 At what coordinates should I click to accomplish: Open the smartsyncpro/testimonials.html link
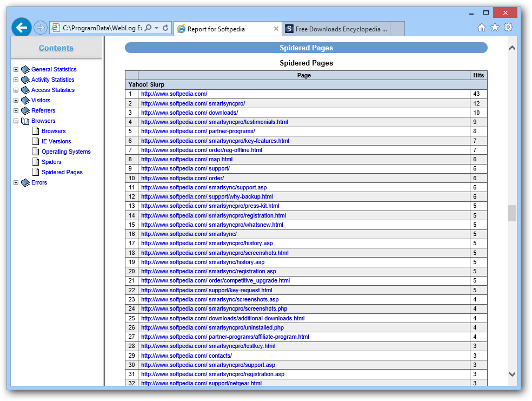(x=215, y=122)
